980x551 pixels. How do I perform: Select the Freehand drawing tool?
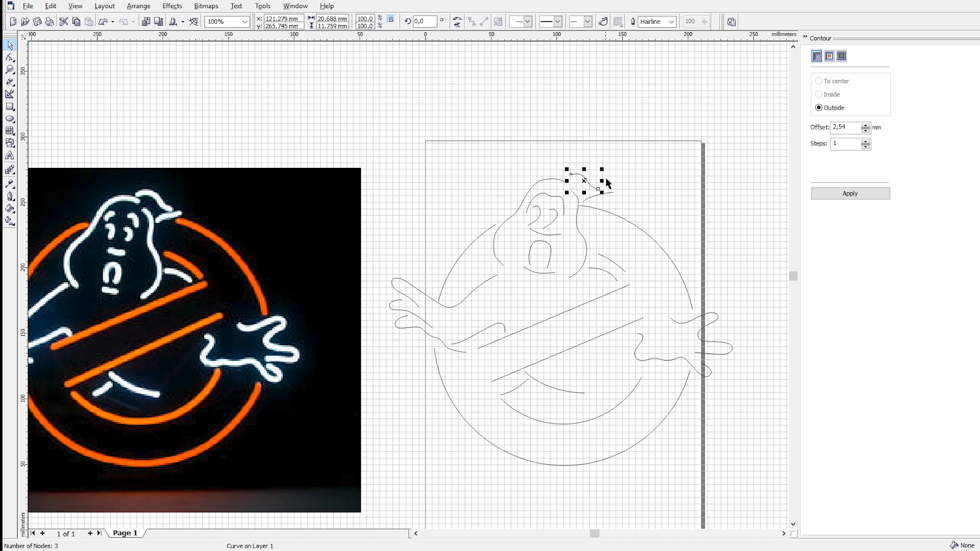tap(10, 82)
